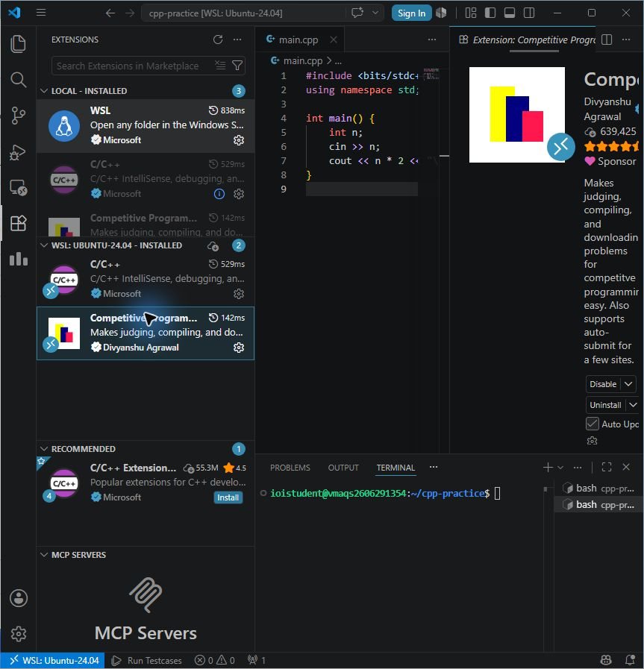Show additional panel views ellipsis
The height and width of the screenshot is (669, 644).
pyautogui.click(x=433, y=467)
